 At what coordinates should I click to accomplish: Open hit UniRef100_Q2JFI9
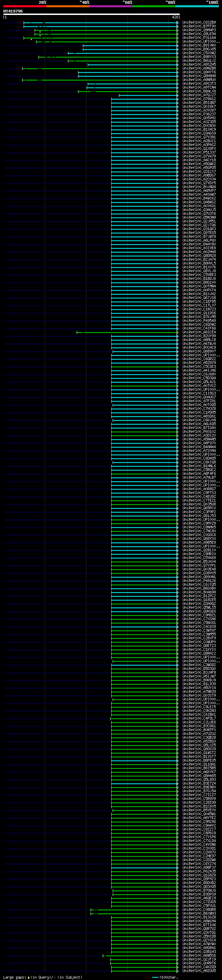[199, 959]
